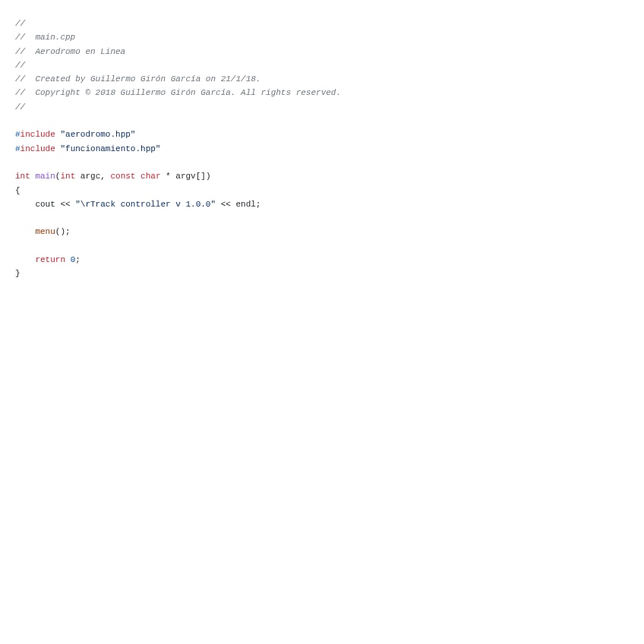Click the Copyright 2018 comment line
Screen dimensions: 644x644
(178, 93)
